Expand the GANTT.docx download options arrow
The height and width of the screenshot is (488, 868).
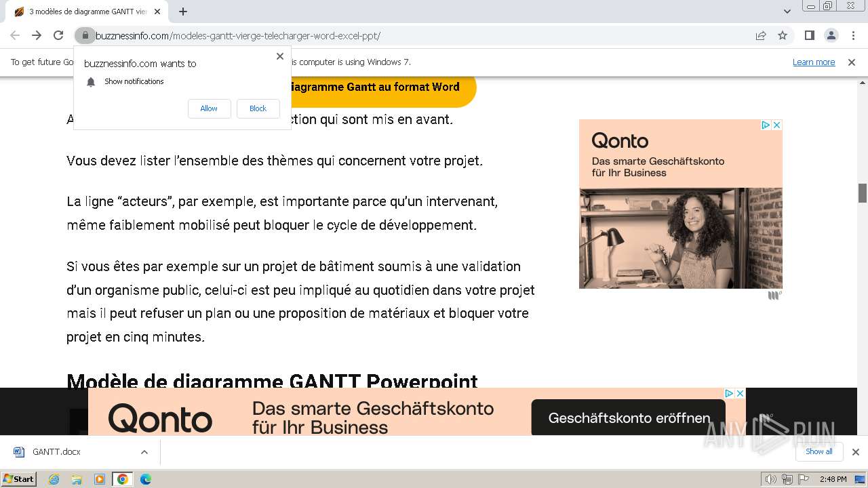pyautogui.click(x=144, y=452)
